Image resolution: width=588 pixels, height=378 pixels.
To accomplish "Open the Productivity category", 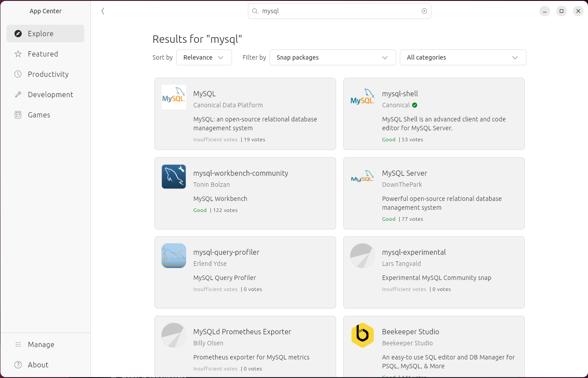I will 45,74.
